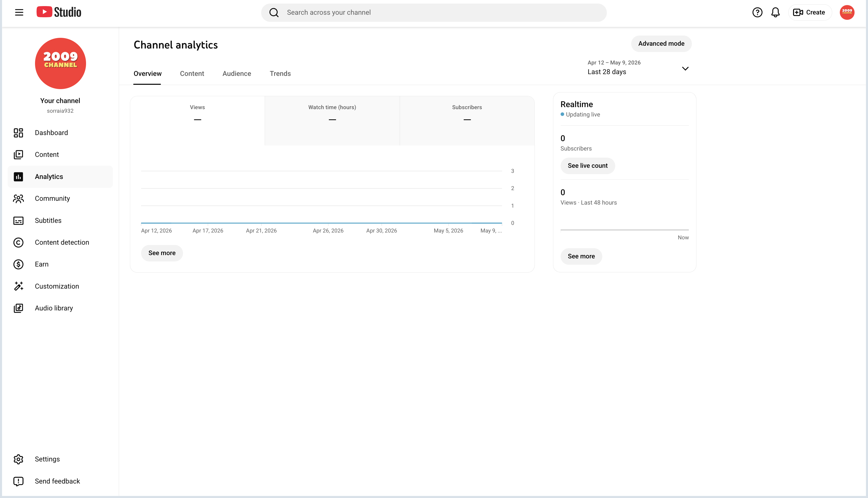Click the date range chevron arrow
868x498 pixels.
pyautogui.click(x=685, y=69)
